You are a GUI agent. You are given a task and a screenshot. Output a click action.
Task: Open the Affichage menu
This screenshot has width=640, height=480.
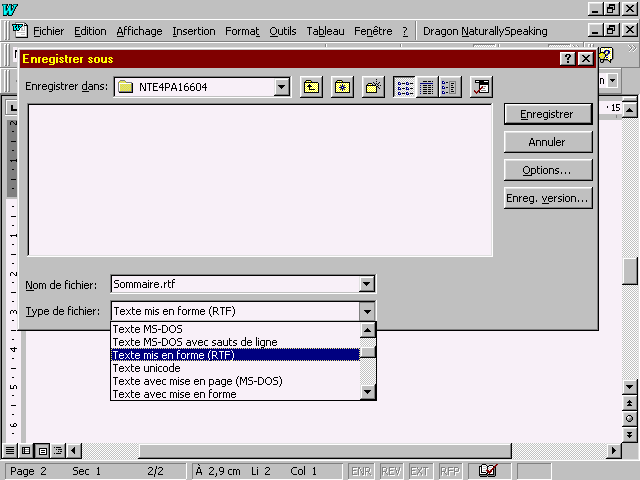pyautogui.click(x=139, y=31)
